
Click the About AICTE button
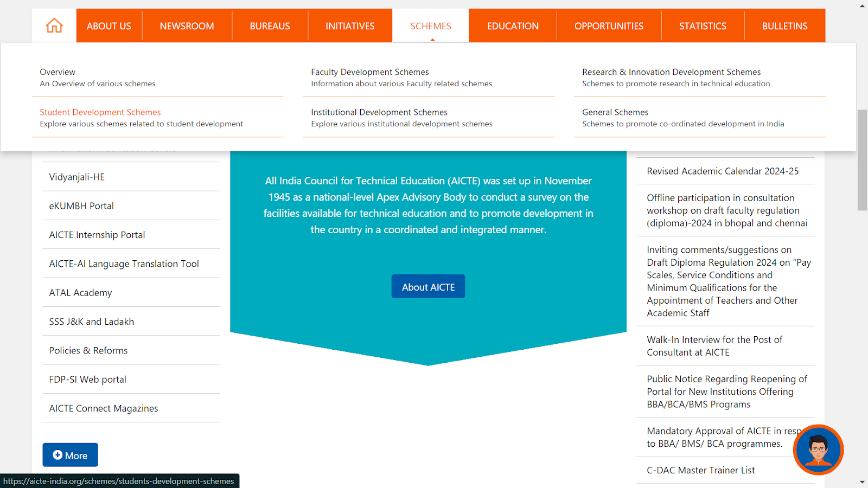point(428,286)
